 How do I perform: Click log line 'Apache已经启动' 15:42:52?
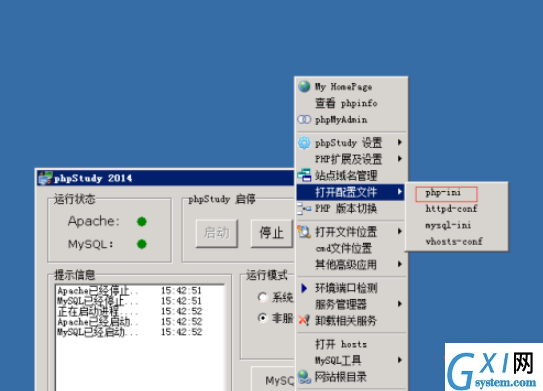130,321
